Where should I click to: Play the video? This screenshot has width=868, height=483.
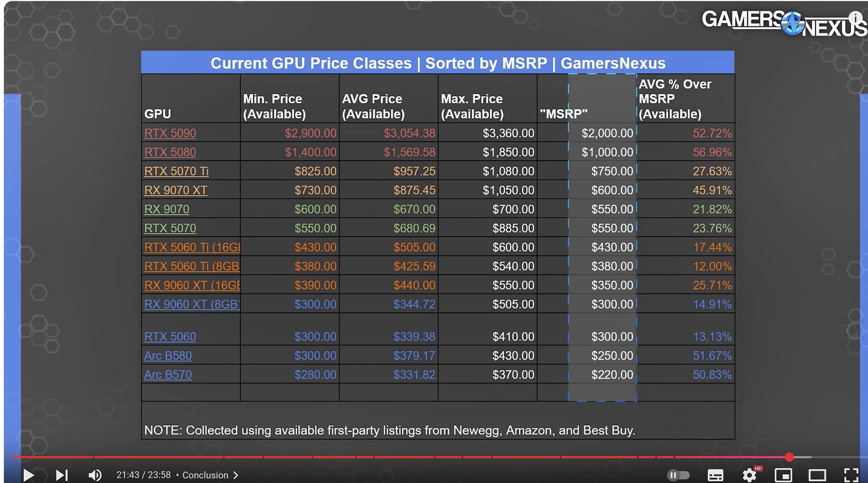[x=28, y=475]
